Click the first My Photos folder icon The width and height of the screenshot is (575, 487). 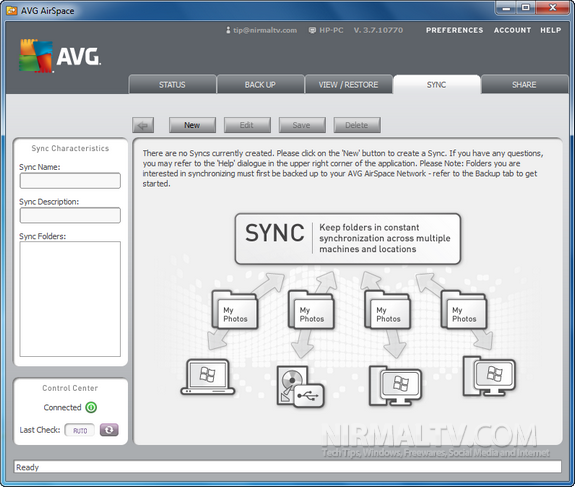235,310
